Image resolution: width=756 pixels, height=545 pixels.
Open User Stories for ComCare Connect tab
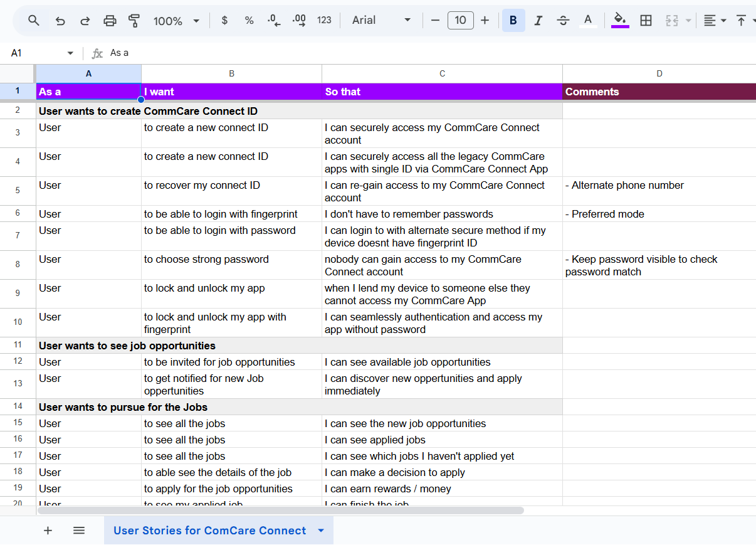click(209, 531)
